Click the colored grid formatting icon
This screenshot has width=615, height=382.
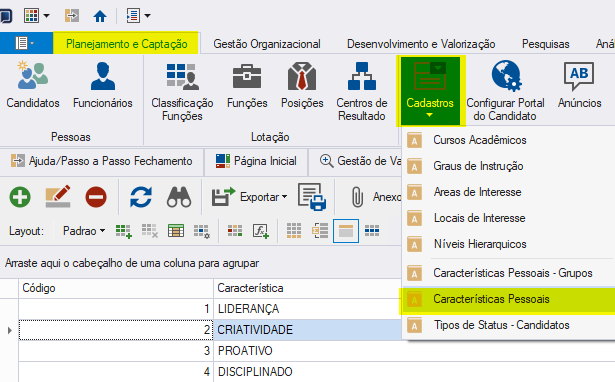pyautogui.click(x=235, y=231)
